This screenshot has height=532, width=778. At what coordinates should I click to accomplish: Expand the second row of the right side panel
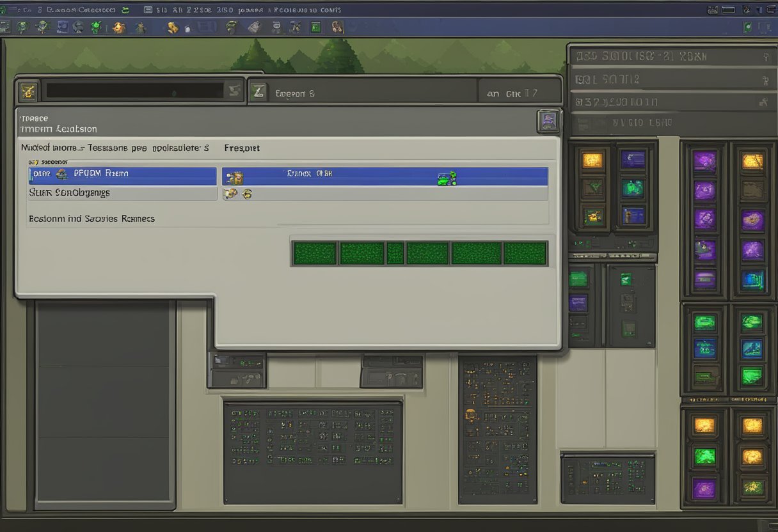pos(665,80)
